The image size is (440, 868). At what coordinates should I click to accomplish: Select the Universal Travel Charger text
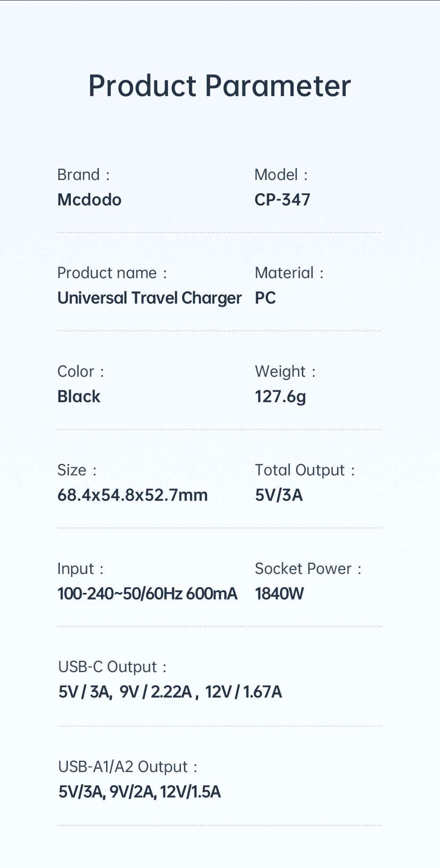(150, 298)
